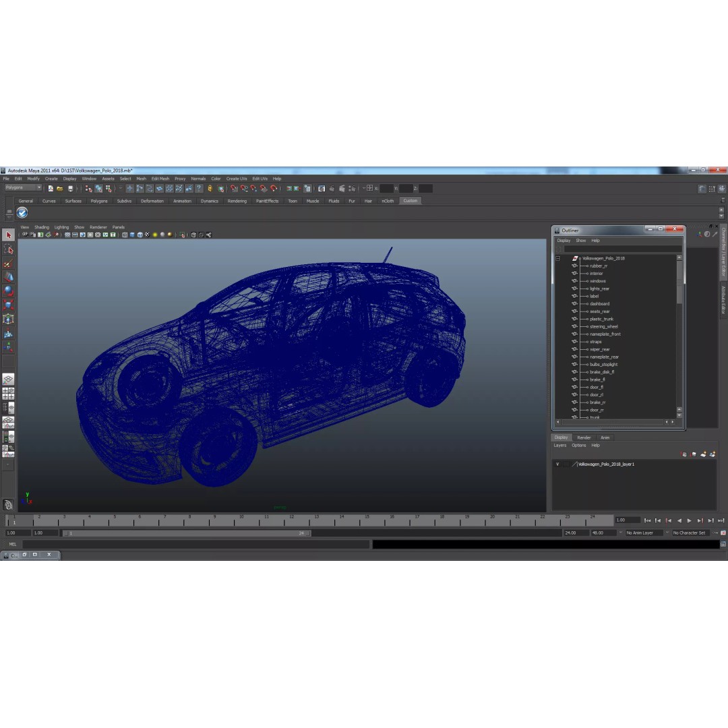The height and width of the screenshot is (728, 728).
Task: Enable use all lights yellow sphere icon
Action: click(155, 235)
